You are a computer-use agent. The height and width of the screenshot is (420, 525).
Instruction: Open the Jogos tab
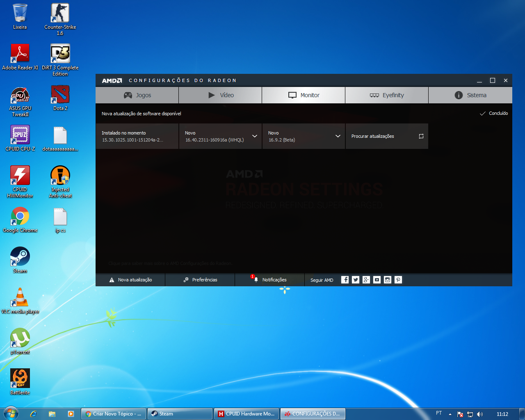pos(137,95)
